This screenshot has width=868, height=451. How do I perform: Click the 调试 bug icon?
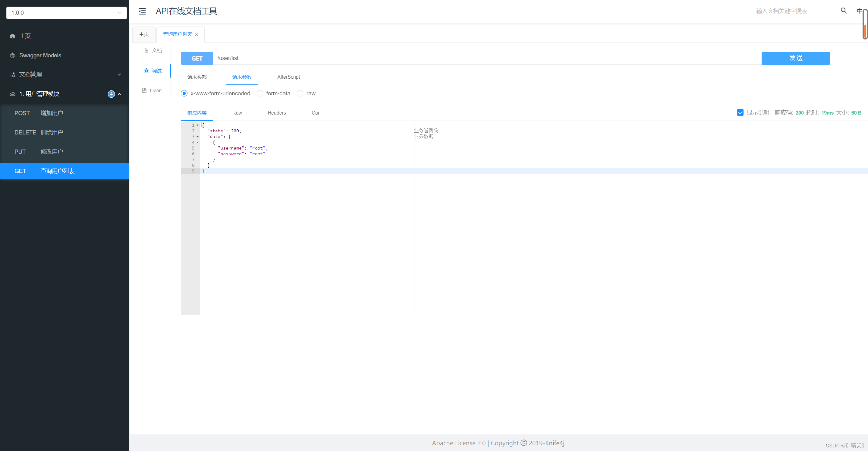pyautogui.click(x=146, y=71)
